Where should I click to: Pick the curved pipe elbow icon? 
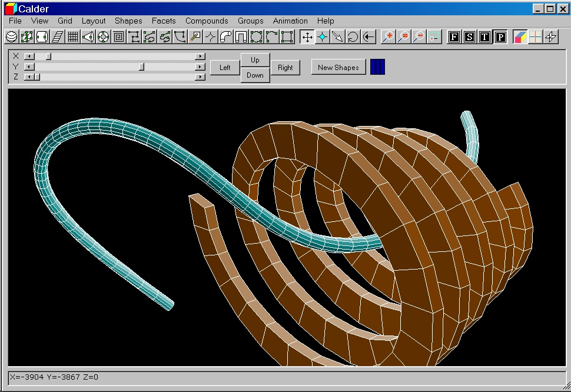225,37
